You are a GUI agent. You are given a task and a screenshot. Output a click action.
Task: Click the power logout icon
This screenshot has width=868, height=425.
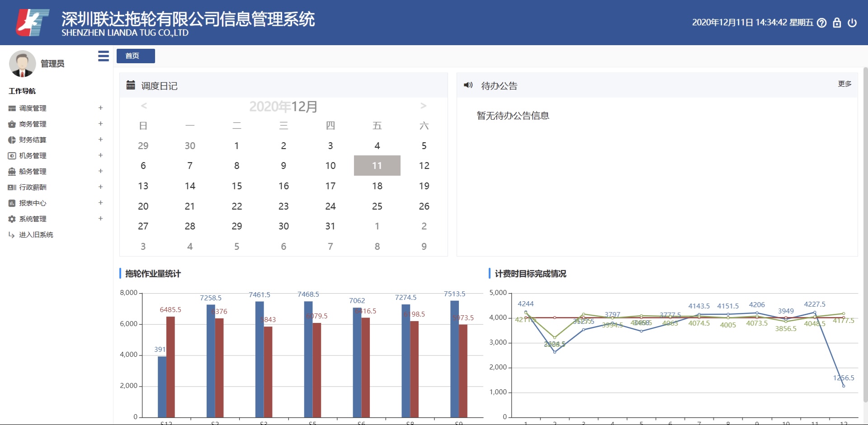(x=852, y=23)
